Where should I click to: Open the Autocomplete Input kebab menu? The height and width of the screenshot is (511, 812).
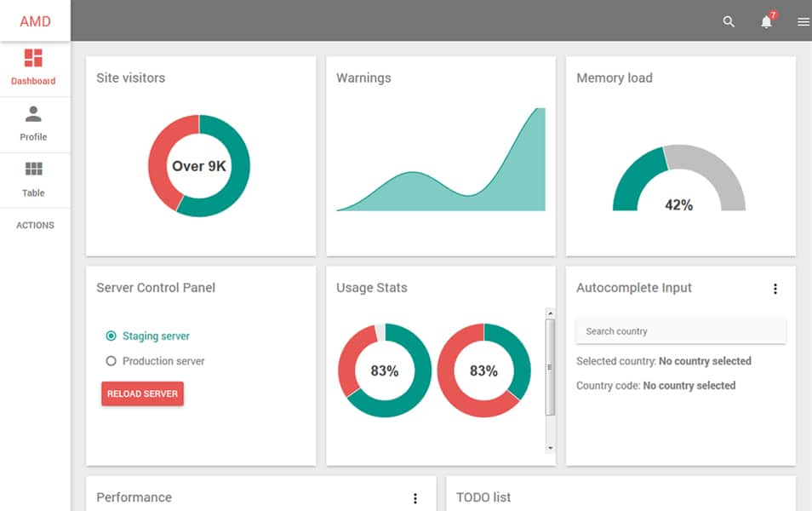click(775, 289)
